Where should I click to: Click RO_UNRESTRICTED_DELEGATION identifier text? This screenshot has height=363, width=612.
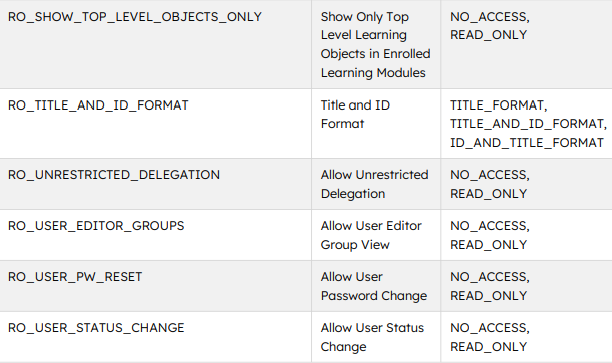(x=114, y=175)
